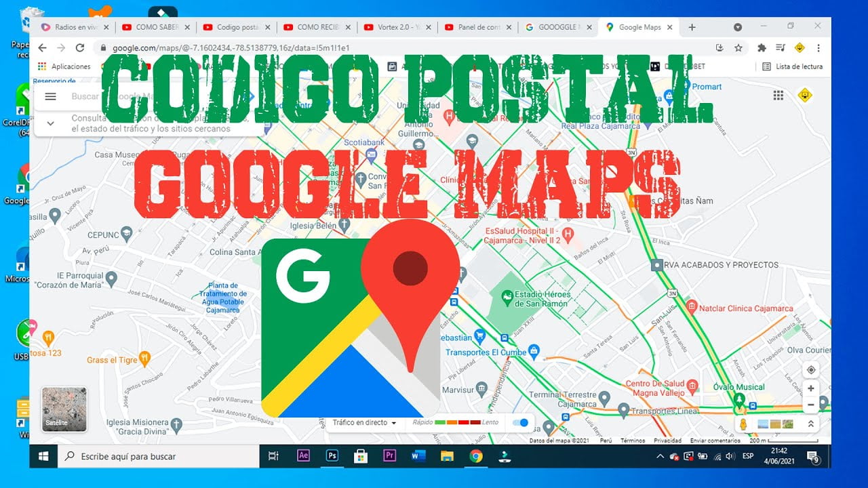
Task: Switch to the Codigo postal tab
Action: coord(237,27)
